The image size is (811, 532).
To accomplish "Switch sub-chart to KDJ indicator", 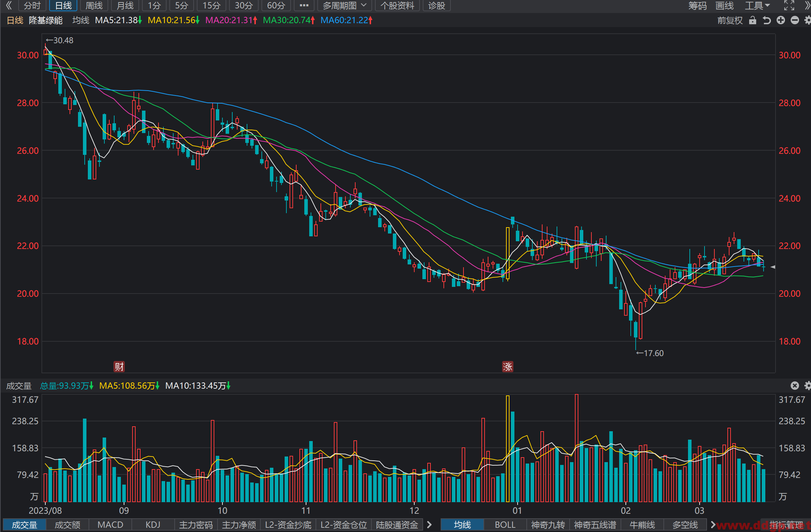I will coord(153,525).
